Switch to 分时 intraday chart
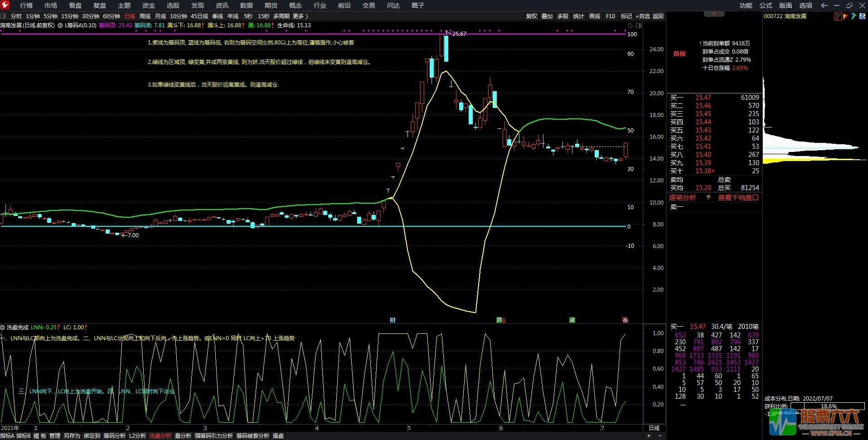868x440 pixels. [x=16, y=16]
